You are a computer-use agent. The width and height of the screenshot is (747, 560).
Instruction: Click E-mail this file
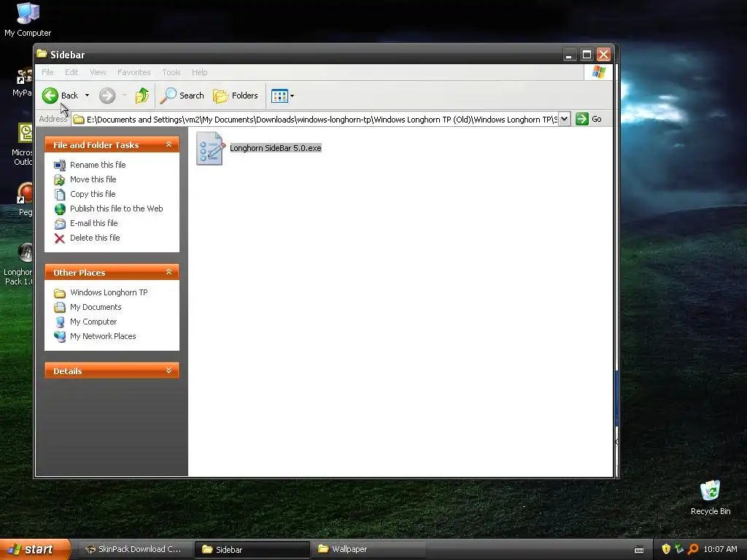pyautogui.click(x=93, y=223)
